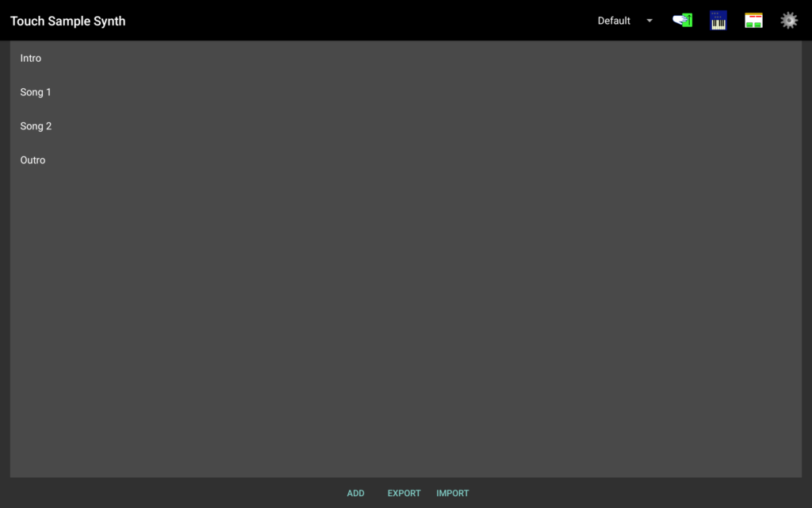Open settings with the gear icon
The width and height of the screenshot is (812, 508).
[788, 21]
